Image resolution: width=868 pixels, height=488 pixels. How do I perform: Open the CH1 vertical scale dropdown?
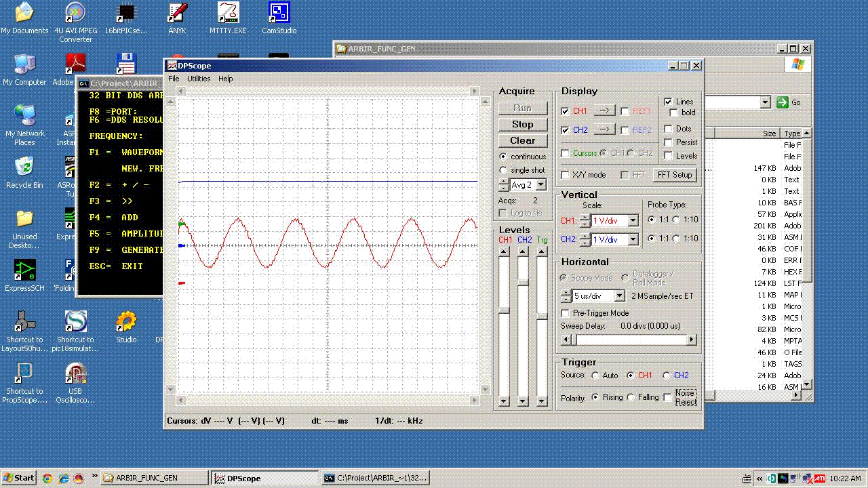633,220
